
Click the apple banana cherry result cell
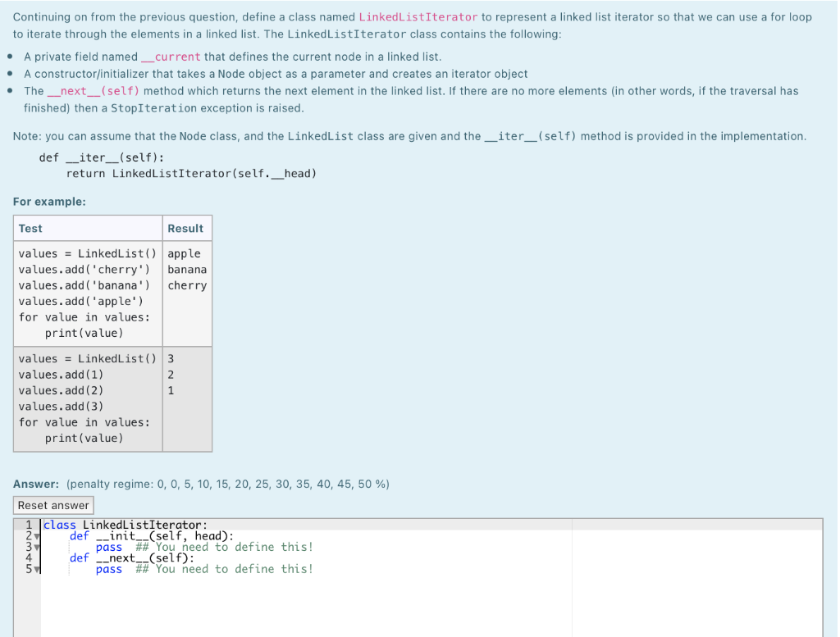click(x=187, y=269)
